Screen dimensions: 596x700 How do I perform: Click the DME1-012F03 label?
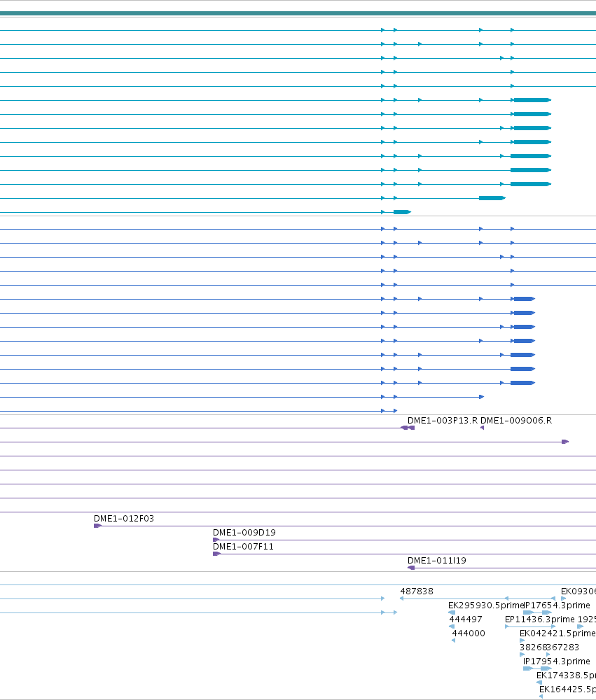coord(124,519)
